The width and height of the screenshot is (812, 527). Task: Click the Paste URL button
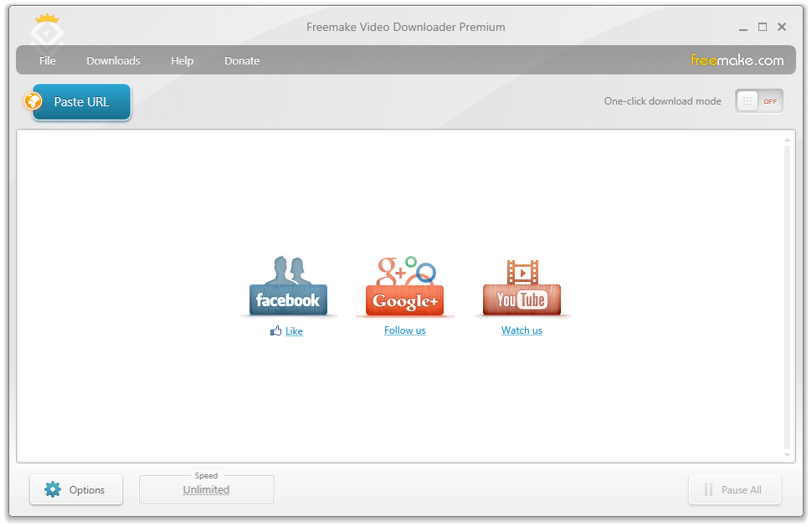click(81, 101)
